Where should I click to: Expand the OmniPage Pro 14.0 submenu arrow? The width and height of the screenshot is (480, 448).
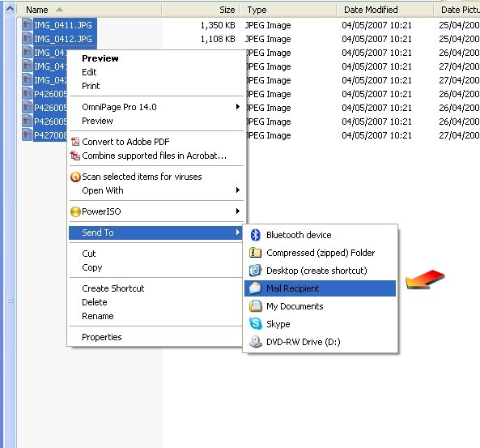click(237, 107)
